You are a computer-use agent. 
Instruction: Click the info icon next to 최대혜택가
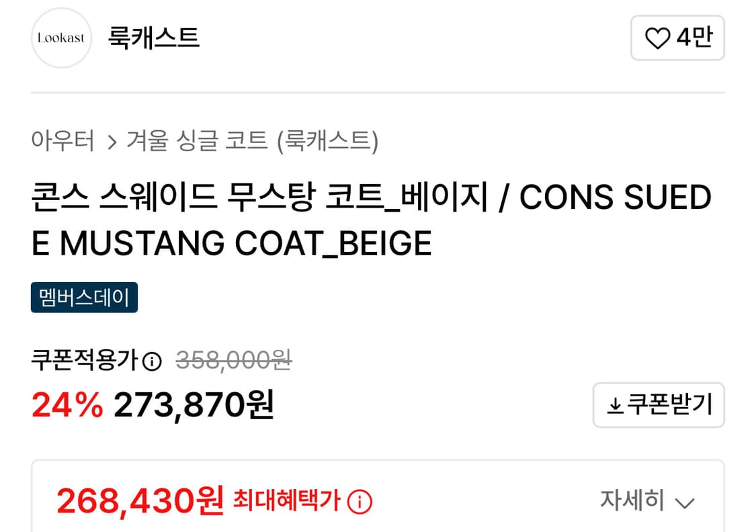pyautogui.click(x=361, y=500)
